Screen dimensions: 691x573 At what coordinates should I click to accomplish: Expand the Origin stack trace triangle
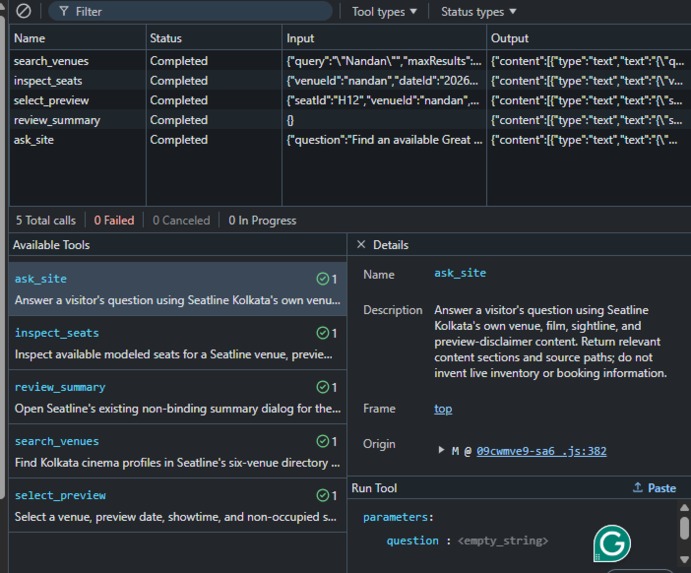[441, 450]
